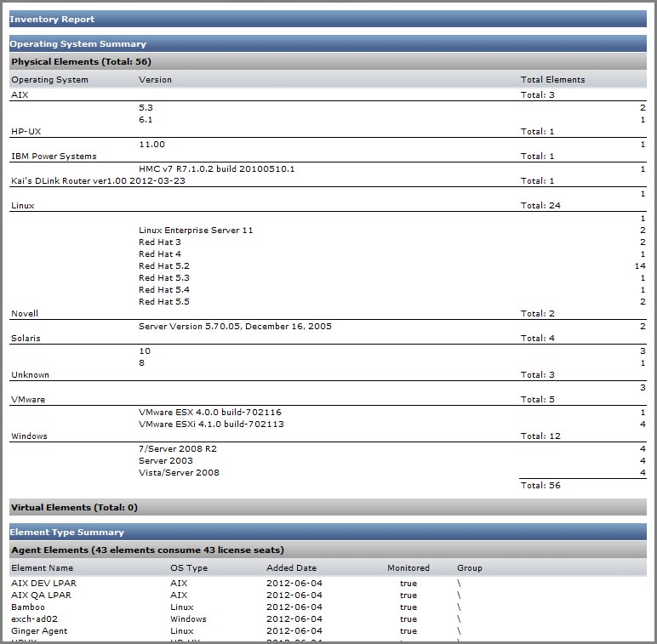Click Virtual Elements (Total: 0) section bar

point(328,508)
